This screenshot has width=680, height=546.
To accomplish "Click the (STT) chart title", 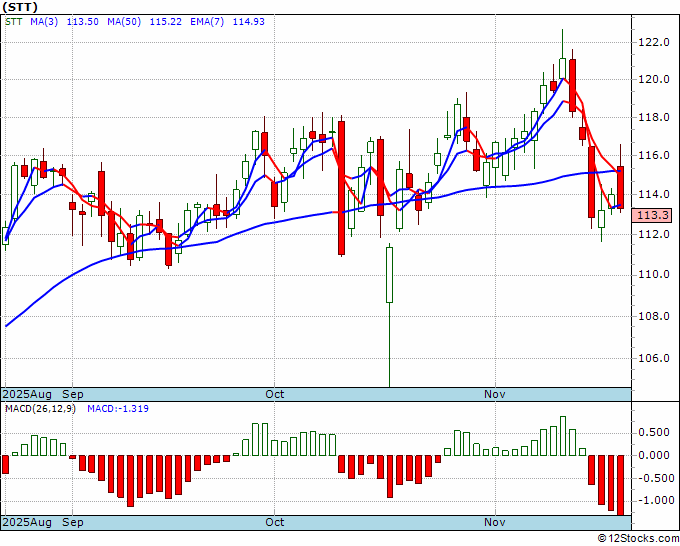I will click(20, 7).
